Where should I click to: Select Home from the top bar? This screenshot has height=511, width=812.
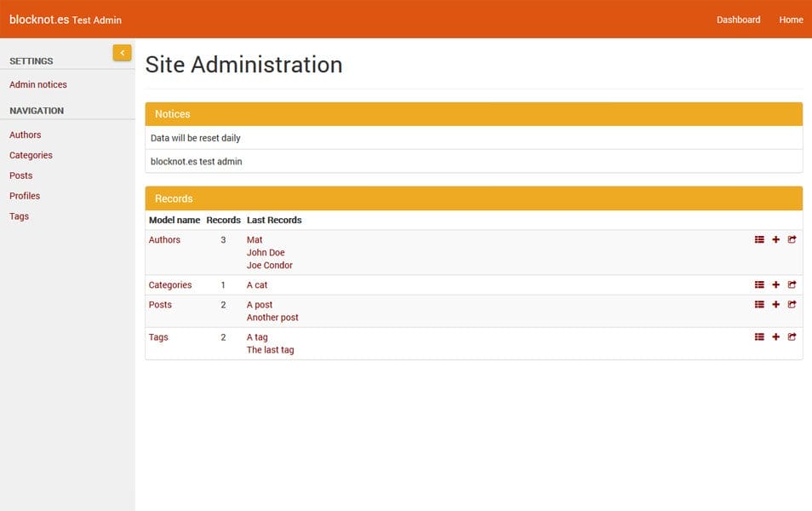pyautogui.click(x=791, y=19)
